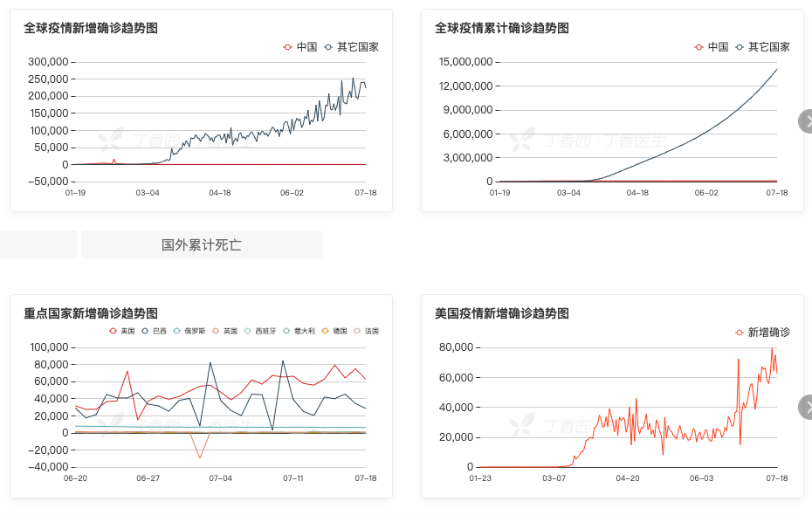The image size is (812, 515).
Task: Toggle 英国 series in 重点国家 chart legend
Action: pos(224,331)
